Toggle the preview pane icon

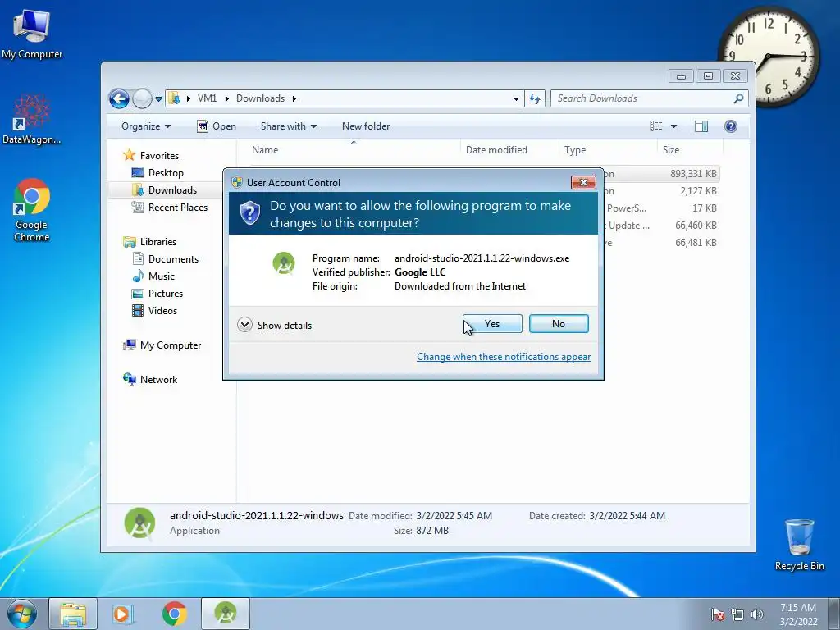coord(701,126)
